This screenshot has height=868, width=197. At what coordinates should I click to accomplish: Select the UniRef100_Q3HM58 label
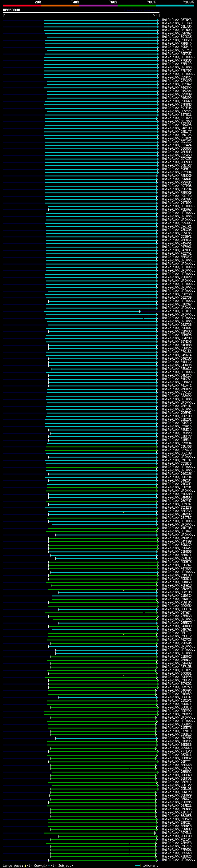[x=177, y=551]
